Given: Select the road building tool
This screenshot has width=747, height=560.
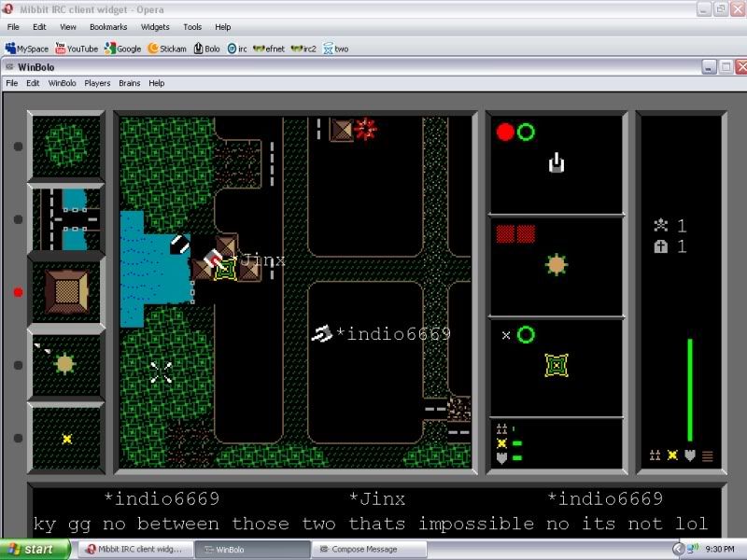Looking at the screenshot, I should click(66, 218).
